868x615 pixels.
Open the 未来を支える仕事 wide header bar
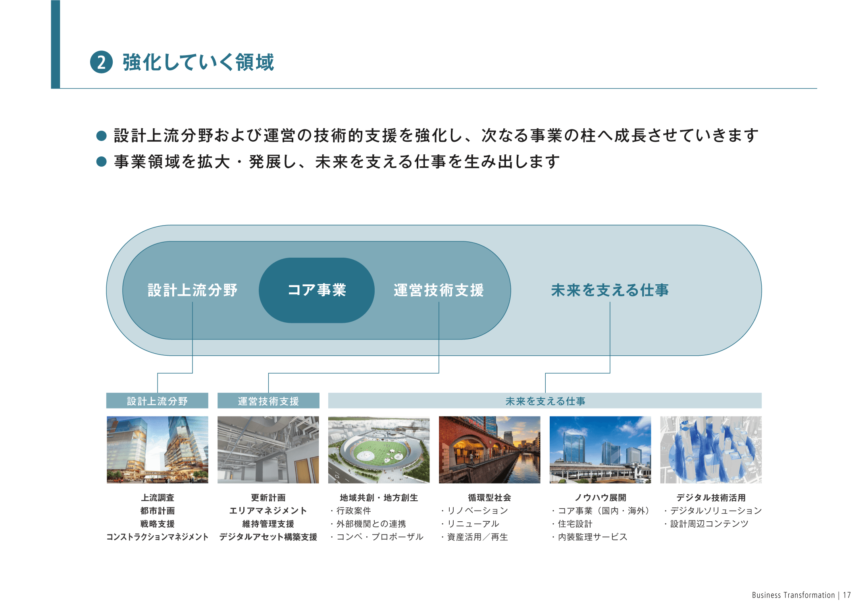545,401
